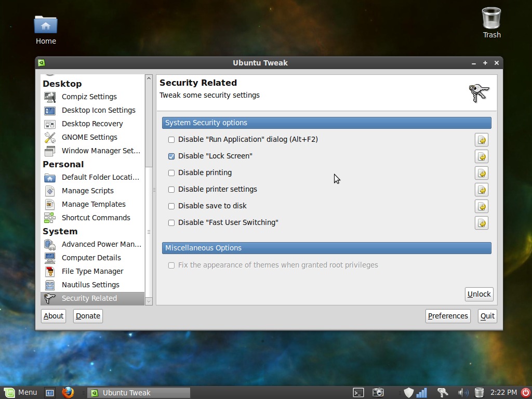
Task: Click the keys tray icon in panel
Action: 443,393
